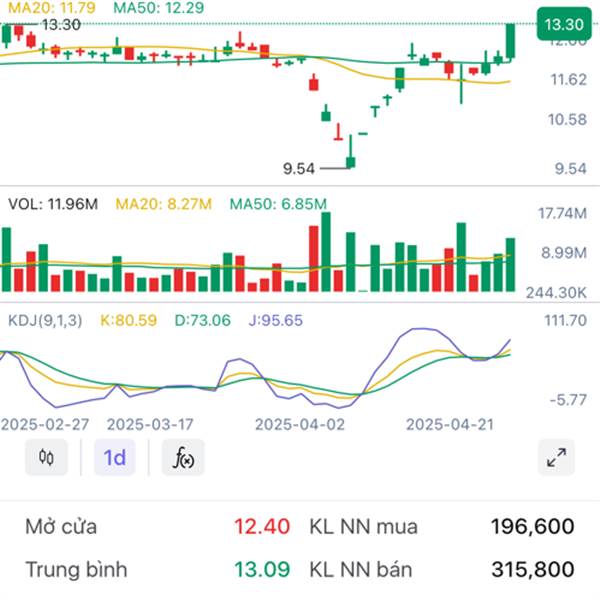Click the 9.54 low price marker on chart
Image resolution: width=600 pixels, height=600 pixels.
coord(299,168)
